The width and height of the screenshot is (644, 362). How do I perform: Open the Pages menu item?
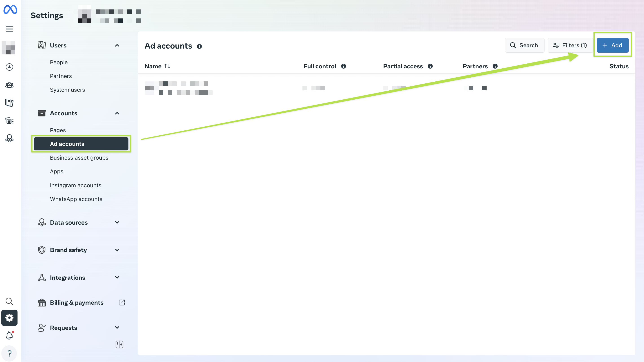(x=58, y=130)
